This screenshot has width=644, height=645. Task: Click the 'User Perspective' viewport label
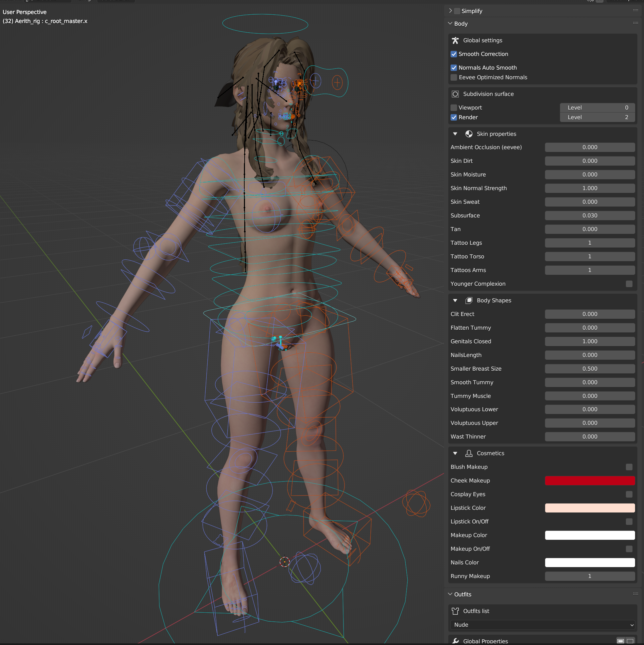25,12
